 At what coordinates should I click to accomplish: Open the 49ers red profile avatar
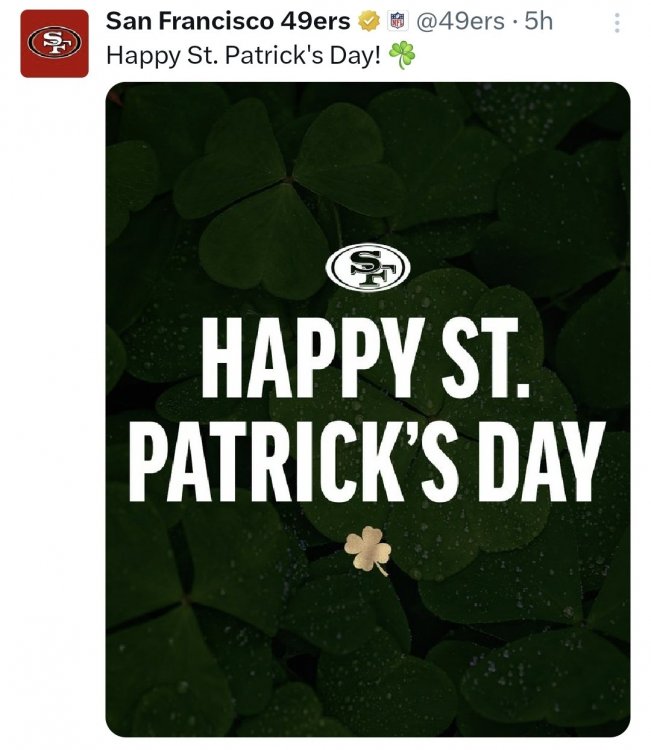click(x=55, y=44)
